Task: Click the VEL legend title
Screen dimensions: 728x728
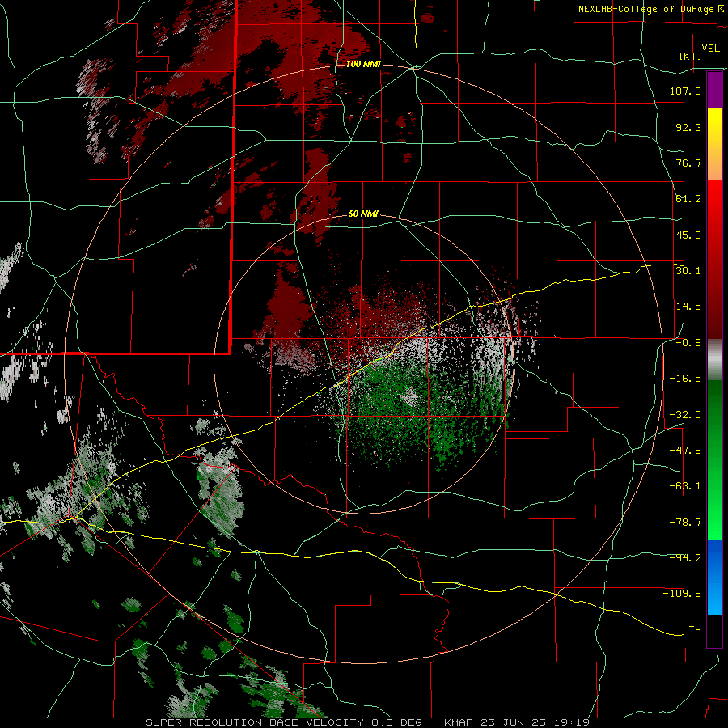Action: coord(710,49)
